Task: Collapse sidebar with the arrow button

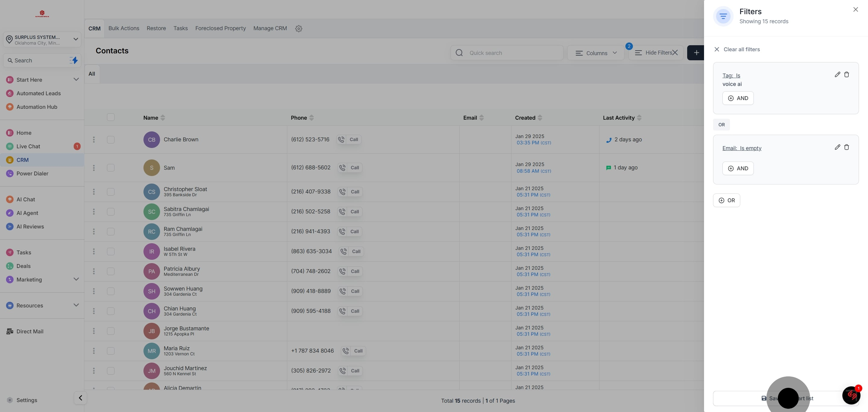Action: click(x=80, y=398)
